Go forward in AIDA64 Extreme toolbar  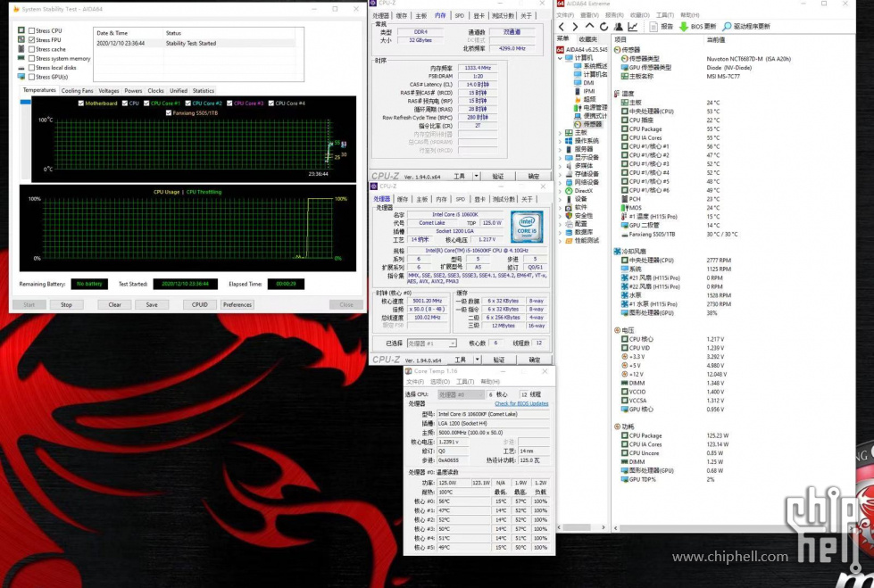click(x=575, y=27)
